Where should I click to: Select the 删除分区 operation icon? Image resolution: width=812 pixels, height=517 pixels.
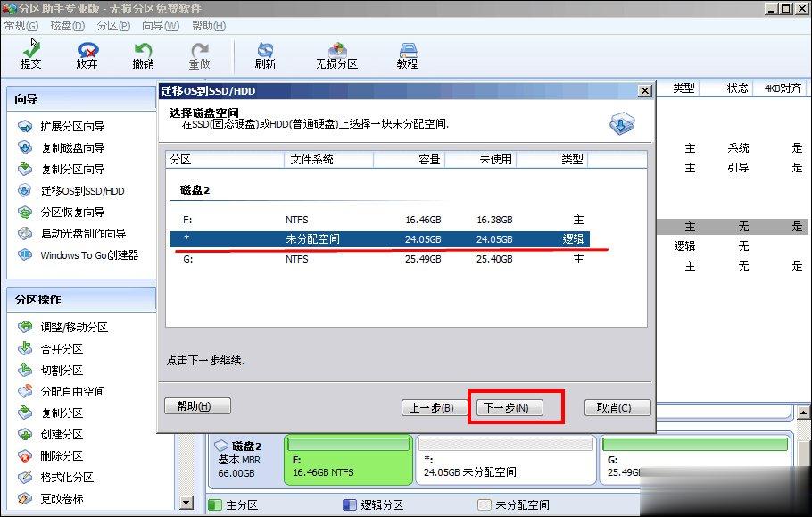click(25, 456)
